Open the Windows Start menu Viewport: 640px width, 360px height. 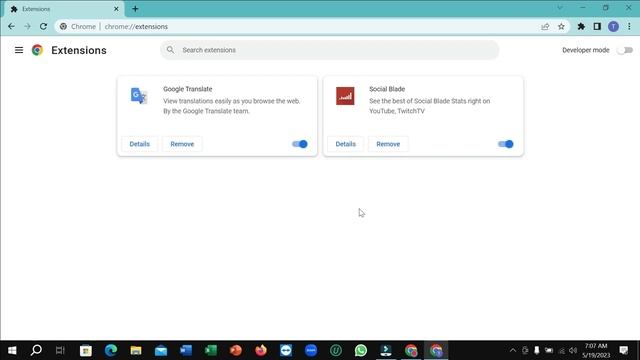[12, 350]
